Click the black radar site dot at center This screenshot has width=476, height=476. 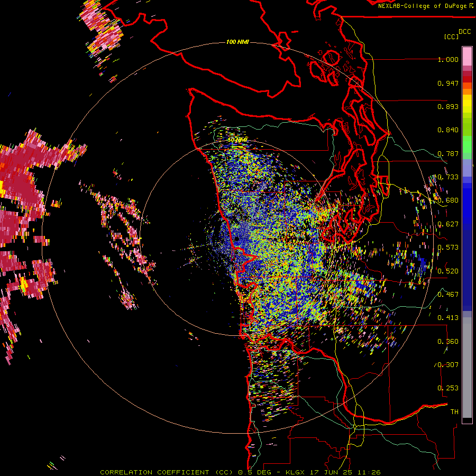click(237, 239)
